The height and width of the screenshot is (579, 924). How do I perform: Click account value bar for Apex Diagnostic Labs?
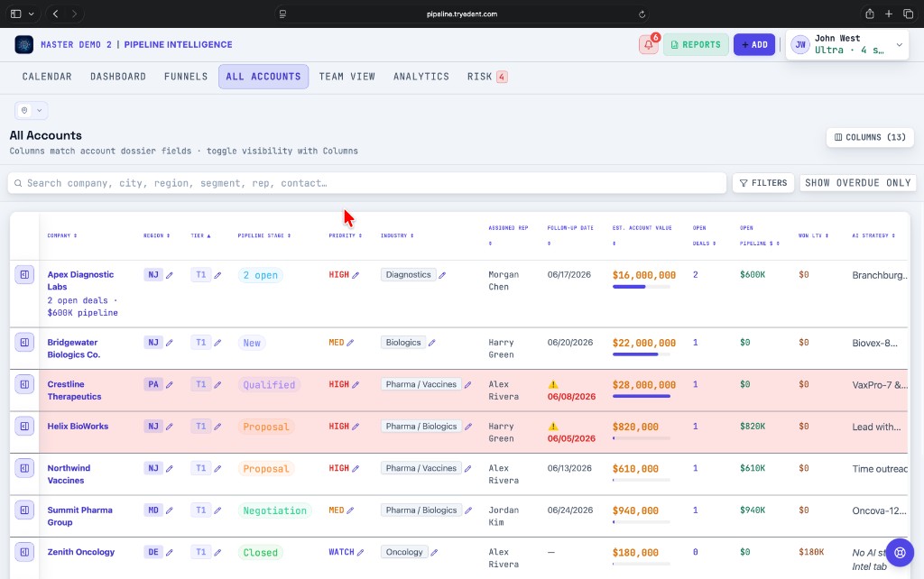coord(642,287)
